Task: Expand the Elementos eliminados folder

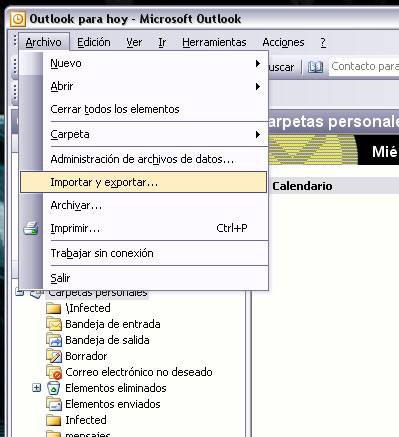Action: (37, 388)
